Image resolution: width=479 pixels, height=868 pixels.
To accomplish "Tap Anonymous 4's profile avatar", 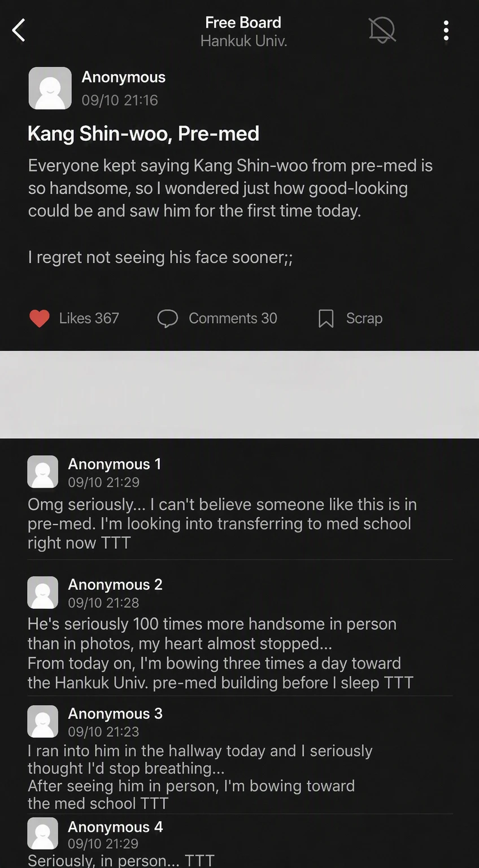I will click(x=43, y=834).
